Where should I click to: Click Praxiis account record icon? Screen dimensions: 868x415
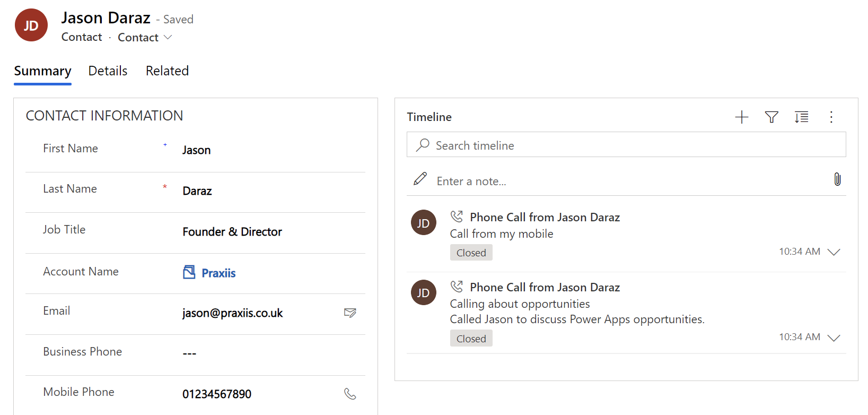click(189, 272)
